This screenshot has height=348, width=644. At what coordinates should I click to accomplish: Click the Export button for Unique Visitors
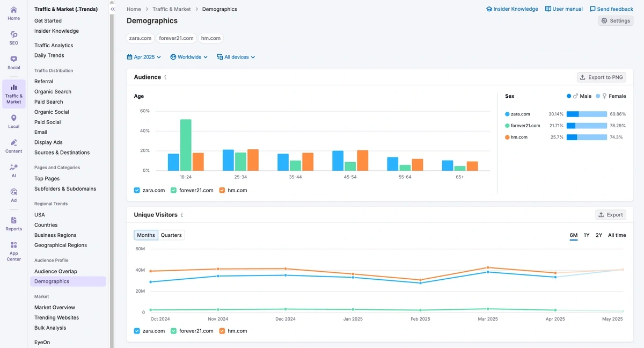(611, 215)
